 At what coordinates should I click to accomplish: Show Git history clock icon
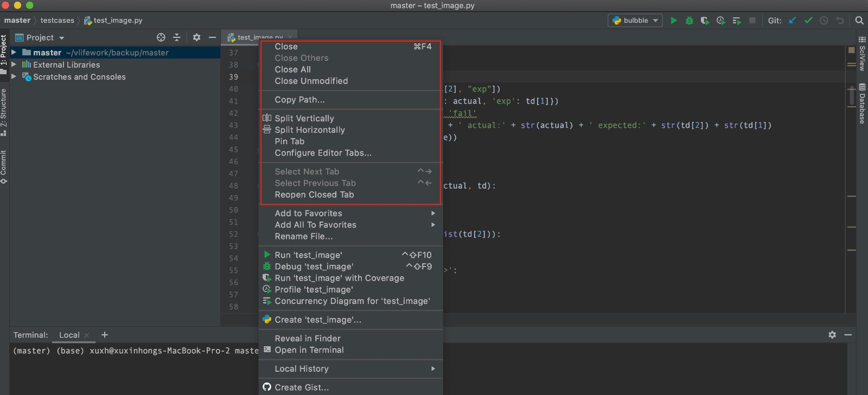[x=824, y=21]
